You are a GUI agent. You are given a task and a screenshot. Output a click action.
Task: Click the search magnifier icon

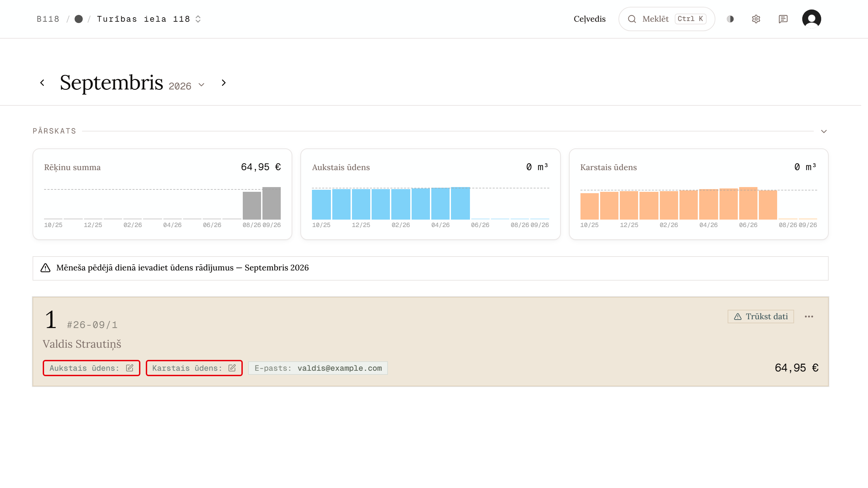[632, 19]
